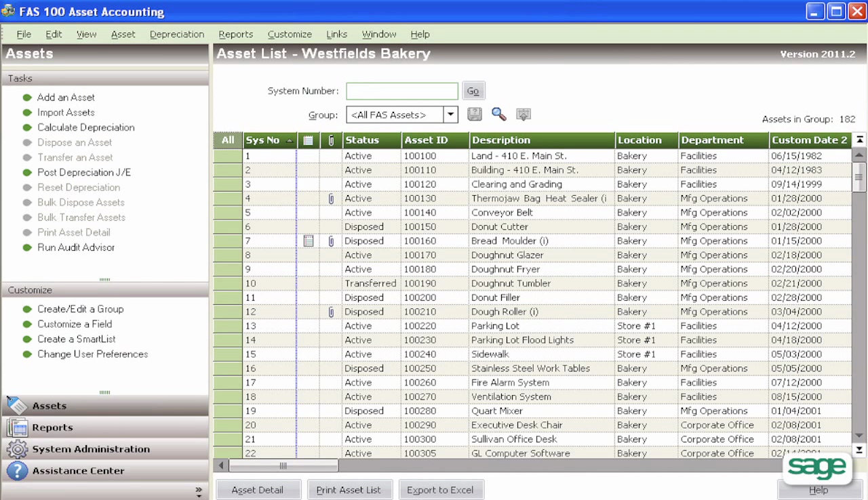Open Create/Edit a Group

click(81, 309)
